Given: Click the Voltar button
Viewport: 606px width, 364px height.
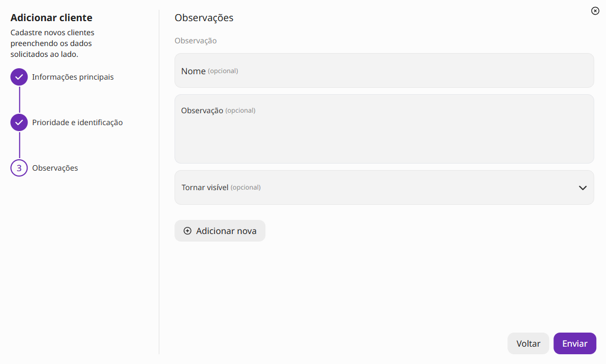Looking at the screenshot, I should [529, 343].
